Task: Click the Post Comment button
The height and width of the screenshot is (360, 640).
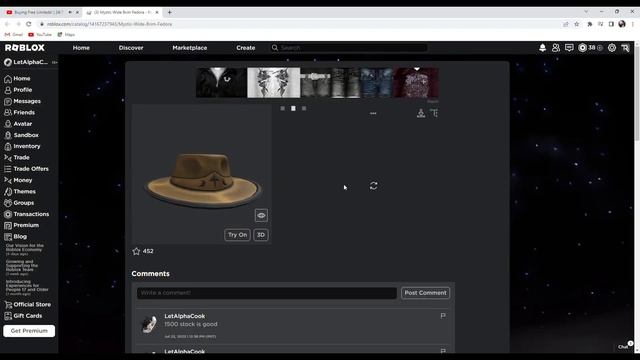Action: tap(425, 293)
